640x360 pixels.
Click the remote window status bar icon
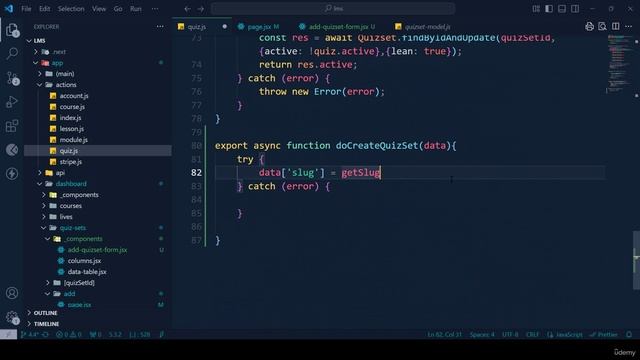pos(8,334)
